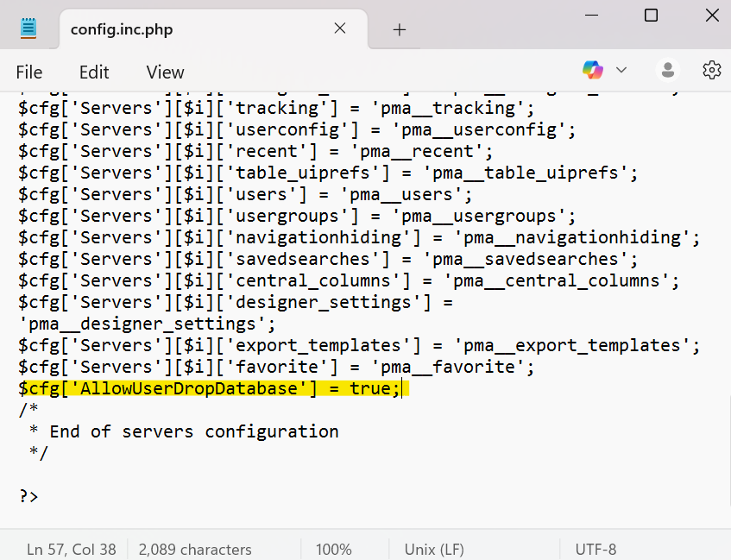Open the File menu

click(28, 72)
